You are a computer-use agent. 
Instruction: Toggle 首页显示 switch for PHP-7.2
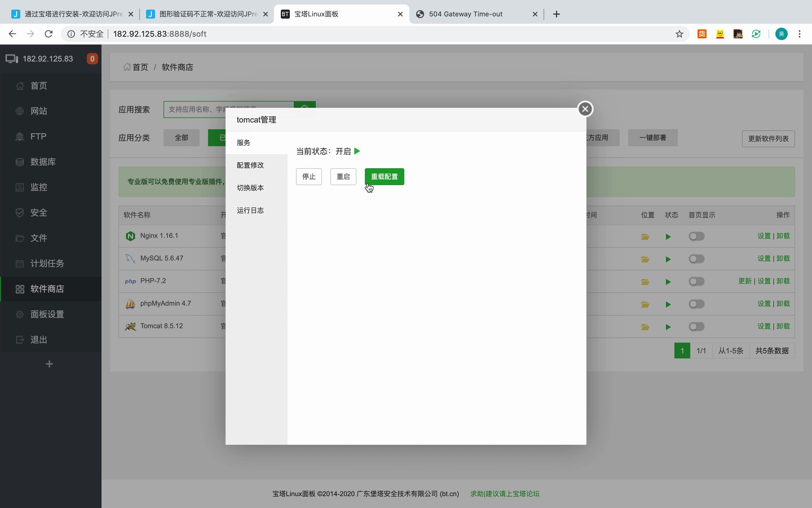[697, 281]
